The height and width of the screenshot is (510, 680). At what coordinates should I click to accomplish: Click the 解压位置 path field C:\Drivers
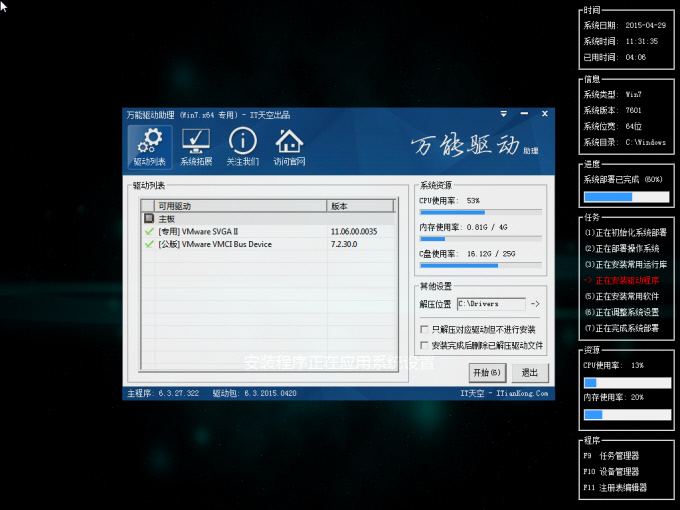pos(491,304)
